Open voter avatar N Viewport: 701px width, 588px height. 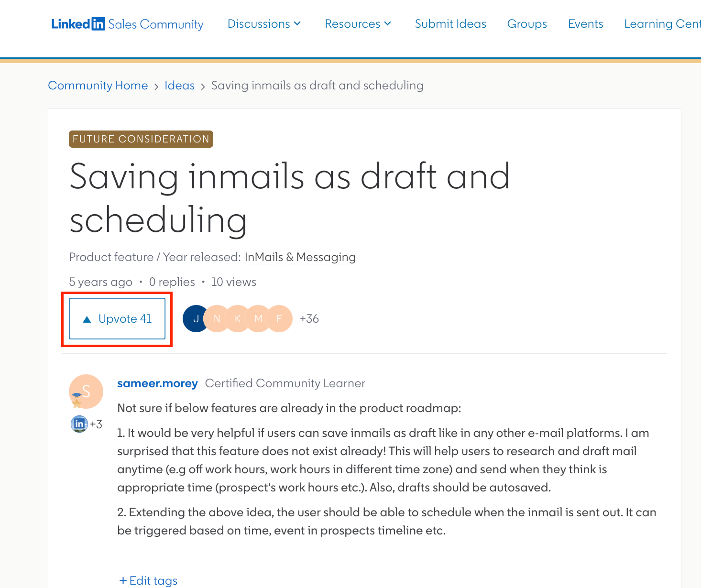(217, 319)
